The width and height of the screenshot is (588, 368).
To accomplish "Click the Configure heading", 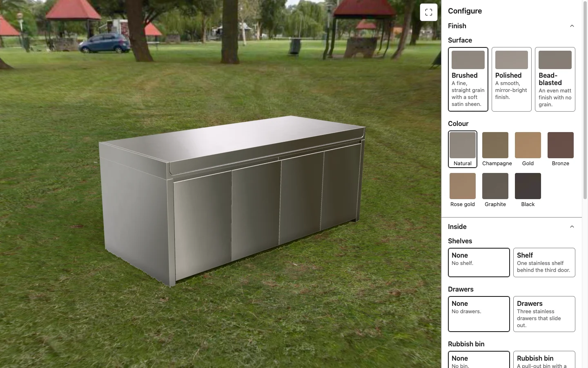I will [x=465, y=11].
